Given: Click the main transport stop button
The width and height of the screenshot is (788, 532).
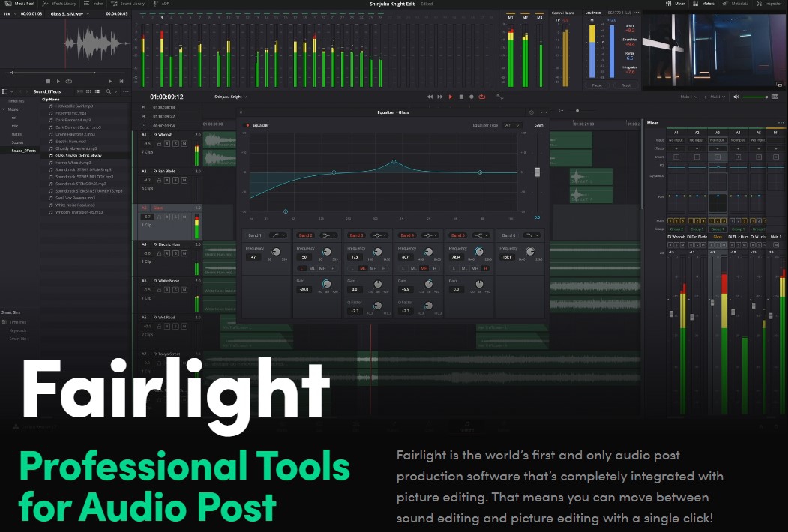Looking at the screenshot, I should 461,97.
